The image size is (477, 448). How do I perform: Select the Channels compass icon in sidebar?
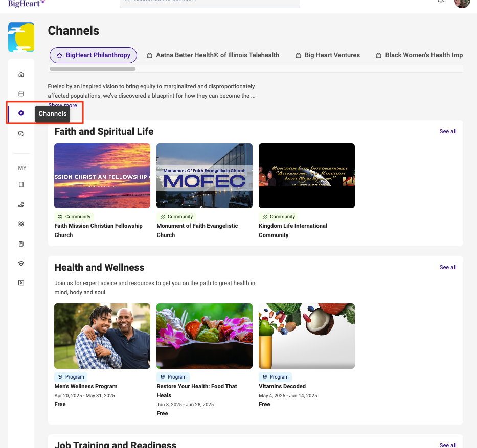pos(21,113)
